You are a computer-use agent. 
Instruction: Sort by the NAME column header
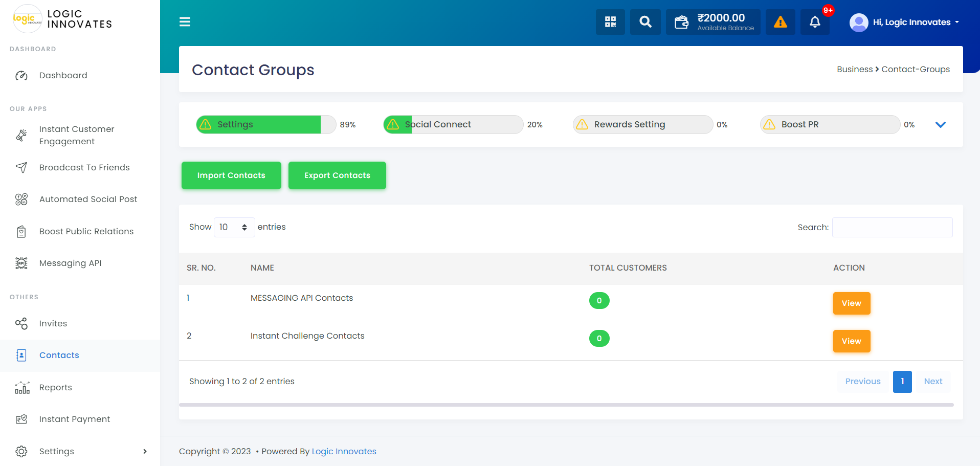(262, 268)
